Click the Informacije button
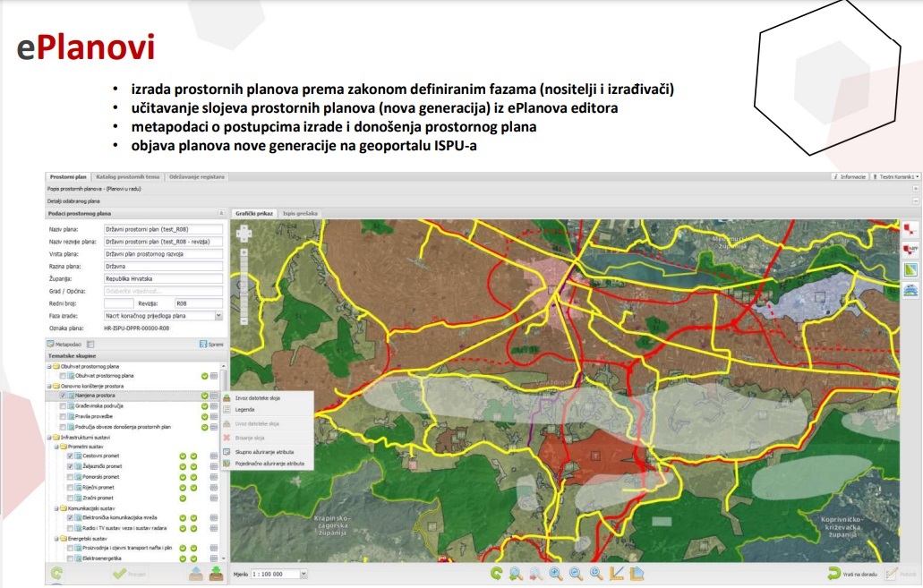The width and height of the screenshot is (923, 588). pyautogui.click(x=850, y=177)
